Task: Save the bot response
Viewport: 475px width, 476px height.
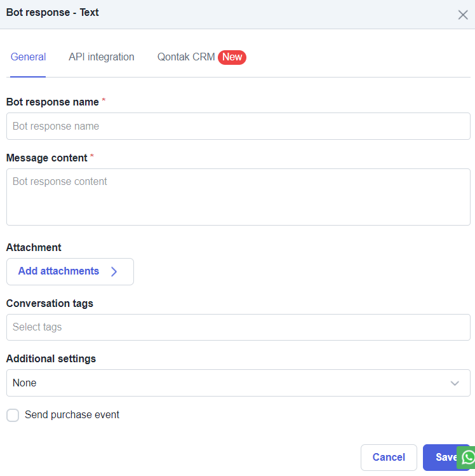Action: pos(443,457)
